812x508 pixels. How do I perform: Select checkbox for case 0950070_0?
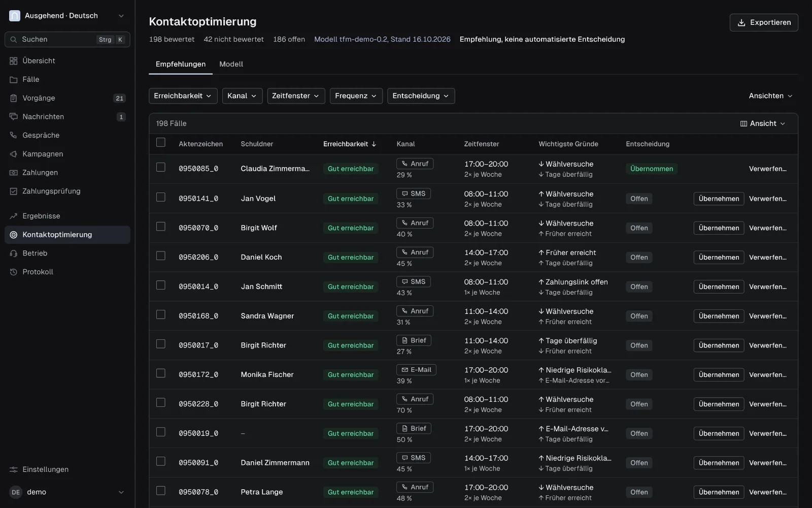pyautogui.click(x=161, y=227)
